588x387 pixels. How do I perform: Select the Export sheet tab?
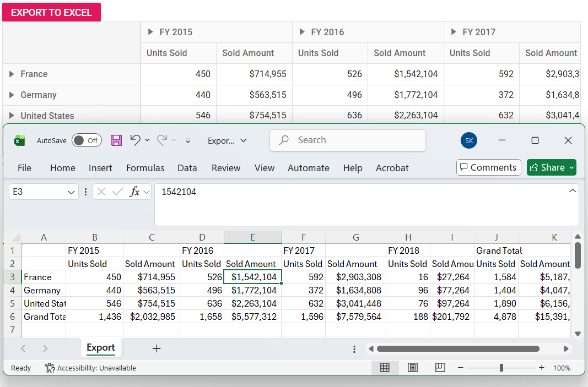click(100, 348)
